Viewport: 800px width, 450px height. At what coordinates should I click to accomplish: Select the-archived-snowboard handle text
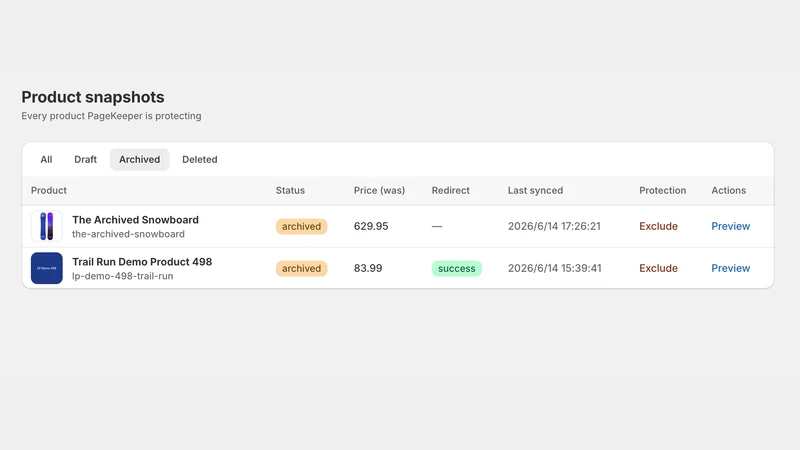pos(128,234)
